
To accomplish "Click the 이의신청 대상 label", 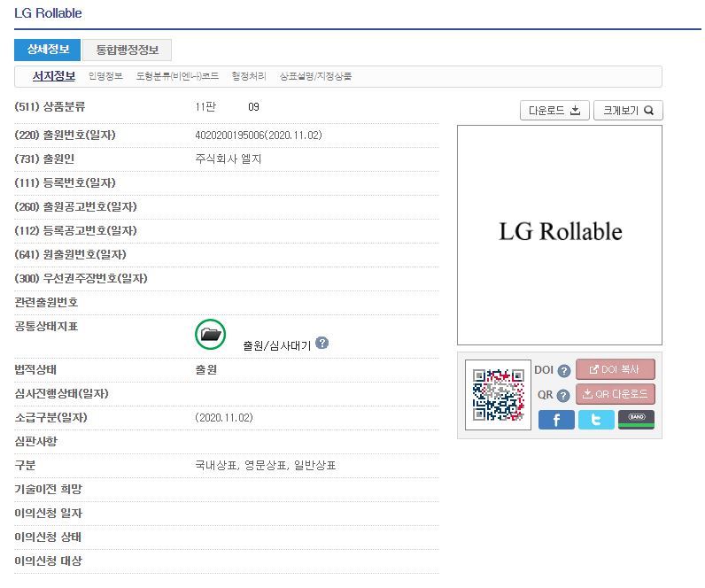I will (x=49, y=561).
